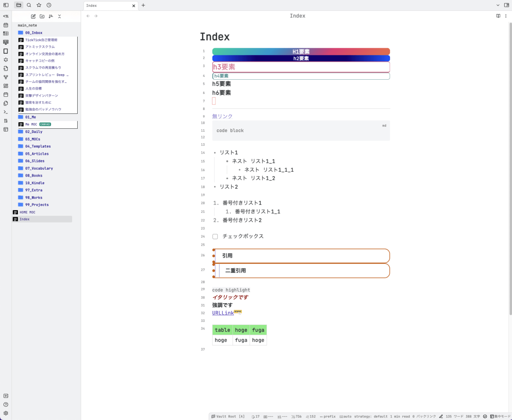
Task: Open the graph view ribbon icon
Action: [x=6, y=77]
